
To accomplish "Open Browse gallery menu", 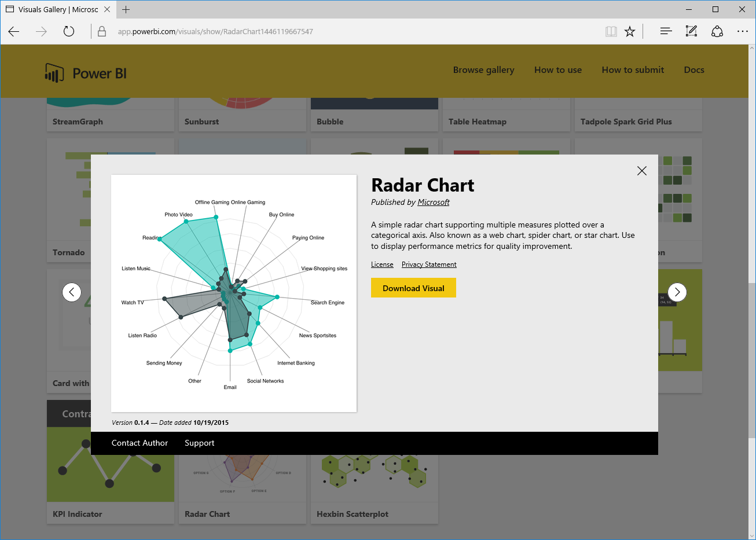I will (x=483, y=70).
